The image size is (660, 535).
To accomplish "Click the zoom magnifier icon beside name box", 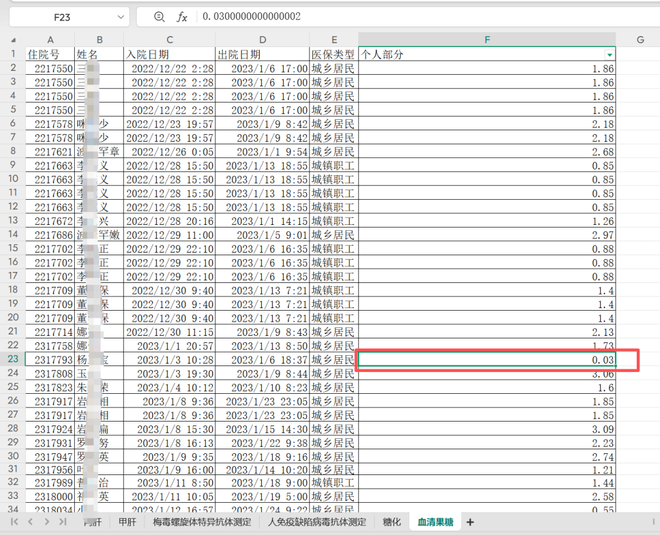I will [159, 17].
